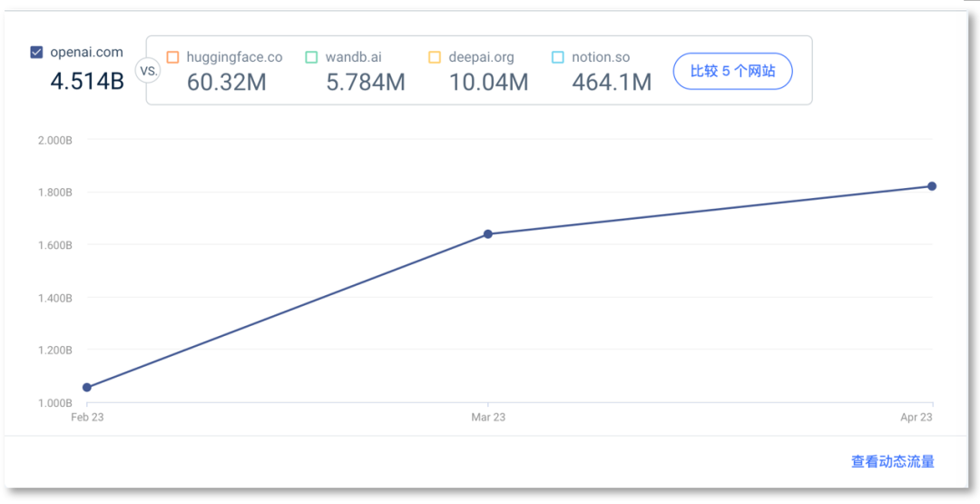Select the Mar 23 data point
Screen dimensions: 980x504
tap(488, 234)
